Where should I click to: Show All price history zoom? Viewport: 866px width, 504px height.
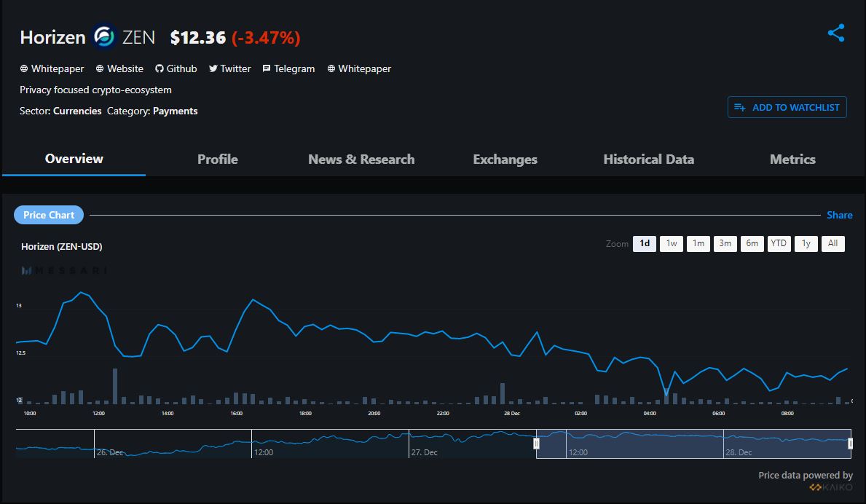pos(832,244)
